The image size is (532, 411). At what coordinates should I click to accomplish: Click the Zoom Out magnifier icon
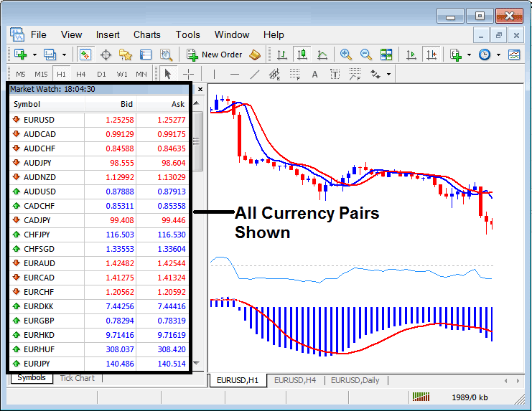[365, 55]
